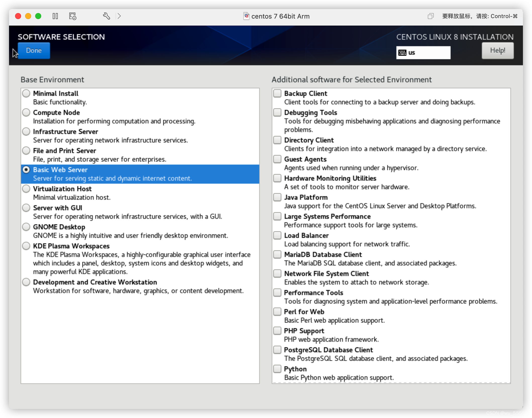
Task: Select Development and Creative Workstation
Action: pos(26,282)
